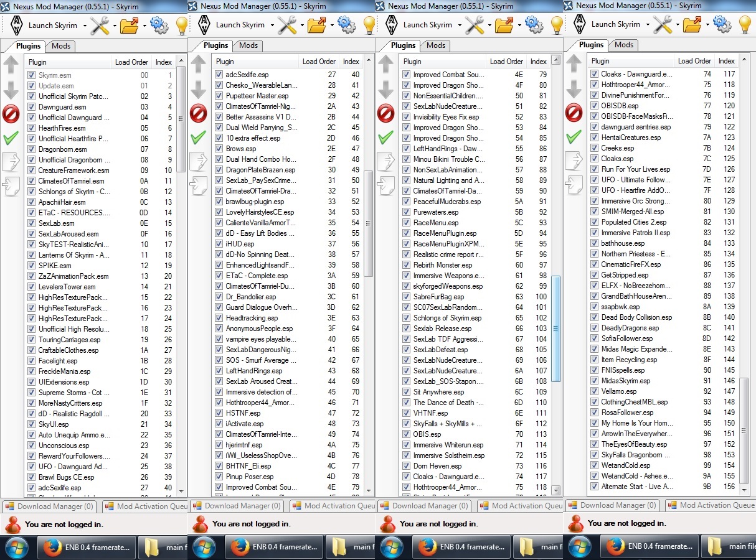The height and width of the screenshot is (560, 756).
Task: Disable the Purewaters.esp plugin checkbox
Action: click(x=407, y=212)
